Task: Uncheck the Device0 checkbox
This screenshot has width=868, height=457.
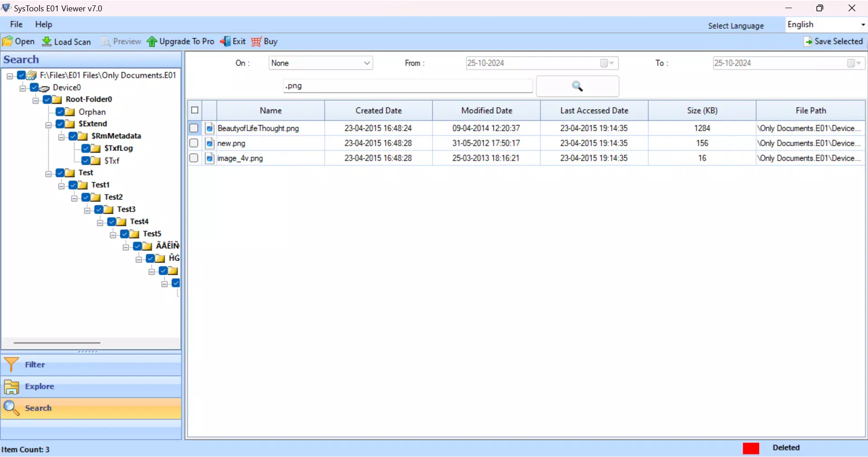Action: click(34, 87)
